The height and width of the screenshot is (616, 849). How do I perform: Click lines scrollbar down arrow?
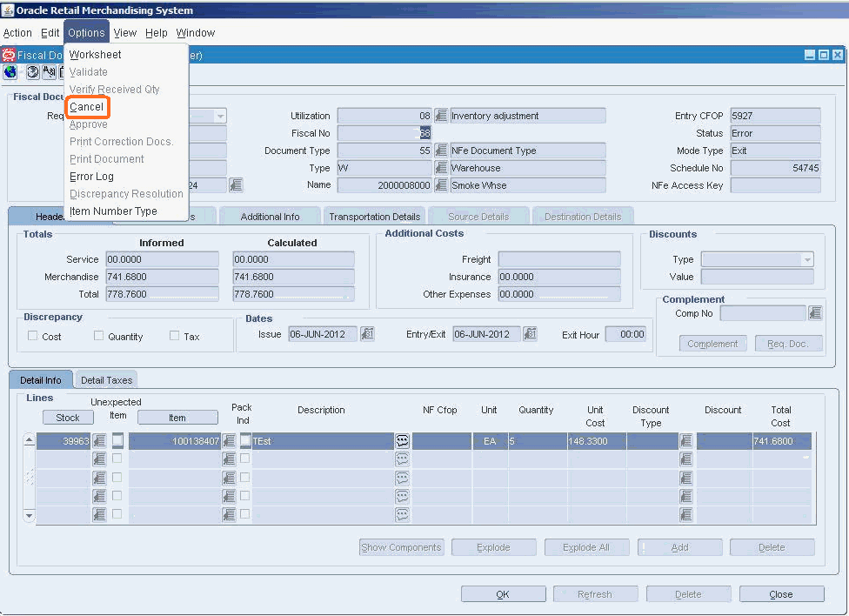30,515
